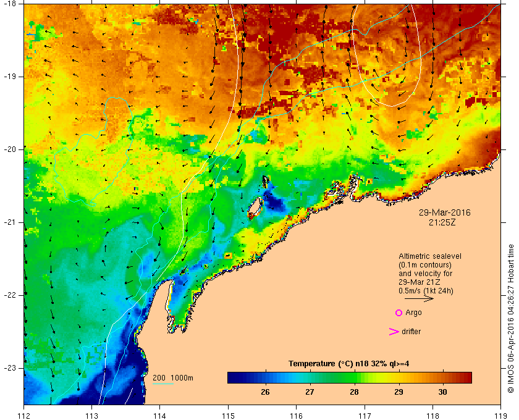Click the '200 1000m' depth contour label
The width and height of the screenshot is (519, 420).
(x=173, y=377)
